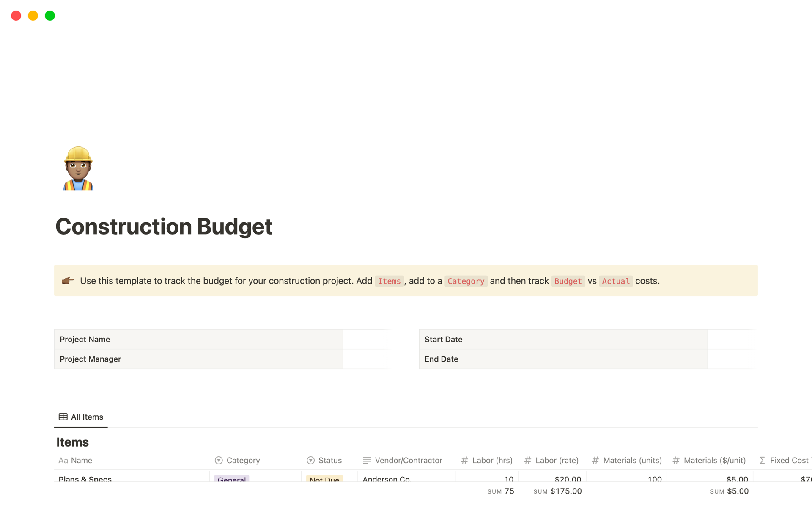This screenshot has height=508, width=812.
Task: Click the Fixed Cost formula sigma icon
Action: (762, 461)
